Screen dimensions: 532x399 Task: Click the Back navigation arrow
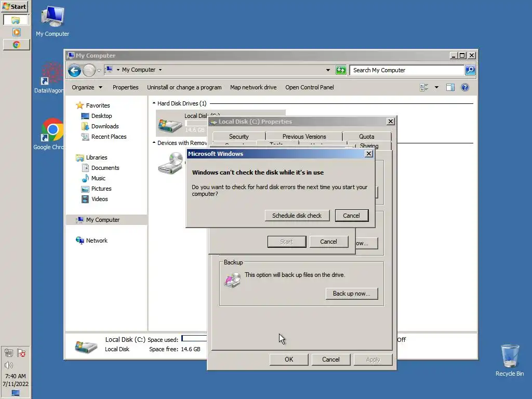75,70
